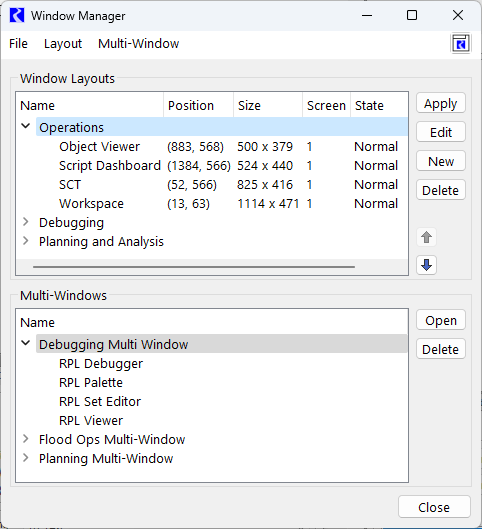
Task: Apply the selected window layout
Action: (x=441, y=103)
